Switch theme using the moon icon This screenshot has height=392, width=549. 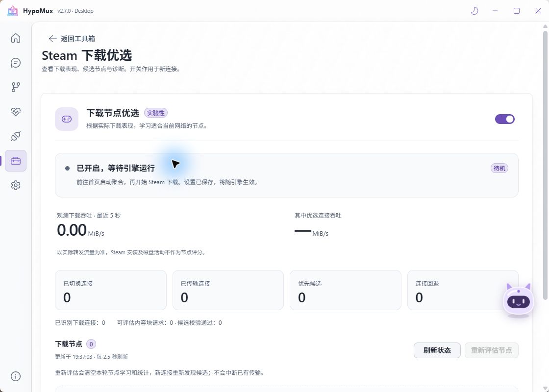(474, 11)
